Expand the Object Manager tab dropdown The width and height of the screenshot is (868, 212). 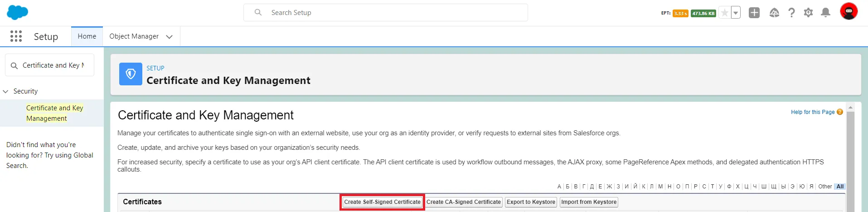pos(170,37)
